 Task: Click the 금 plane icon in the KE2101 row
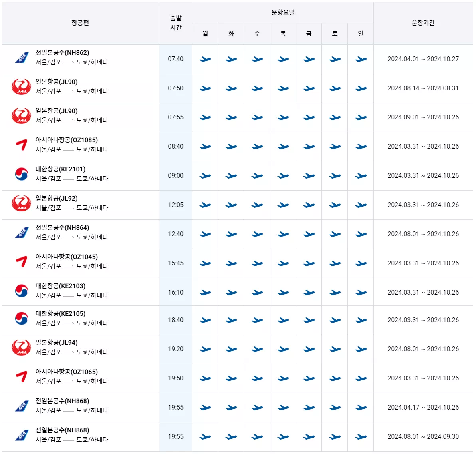pyautogui.click(x=309, y=176)
